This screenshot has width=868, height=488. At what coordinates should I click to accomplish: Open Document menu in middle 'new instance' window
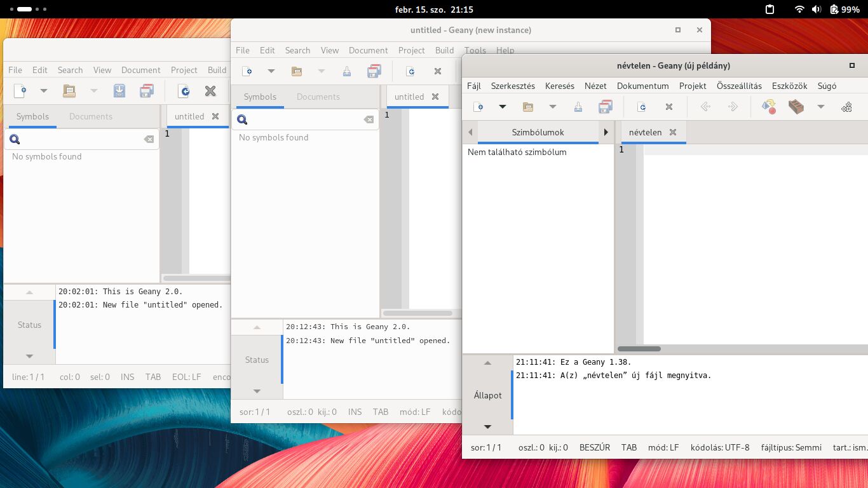(368, 50)
